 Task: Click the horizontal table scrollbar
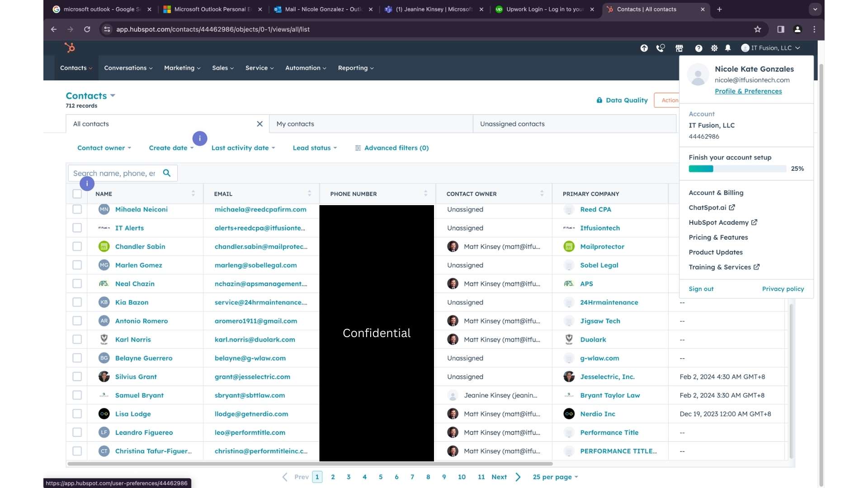pyautogui.click(x=310, y=464)
